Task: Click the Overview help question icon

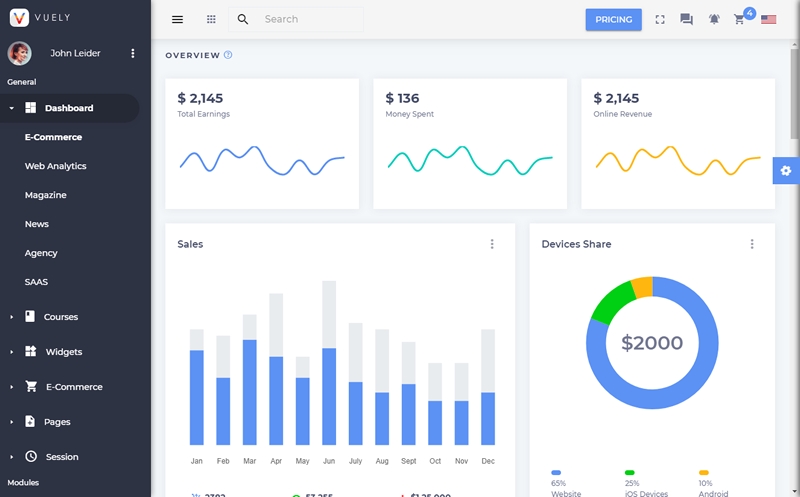Action: (228, 55)
